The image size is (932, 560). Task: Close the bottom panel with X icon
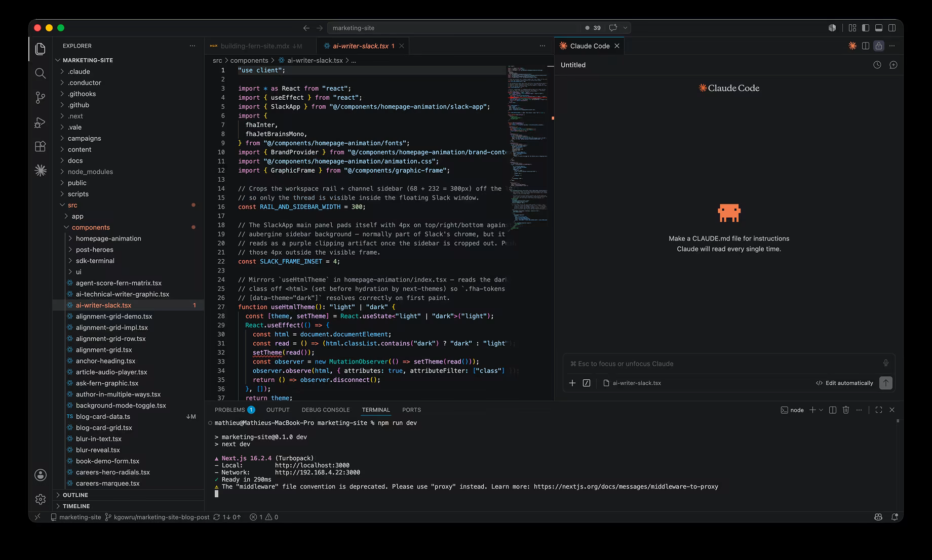point(892,410)
